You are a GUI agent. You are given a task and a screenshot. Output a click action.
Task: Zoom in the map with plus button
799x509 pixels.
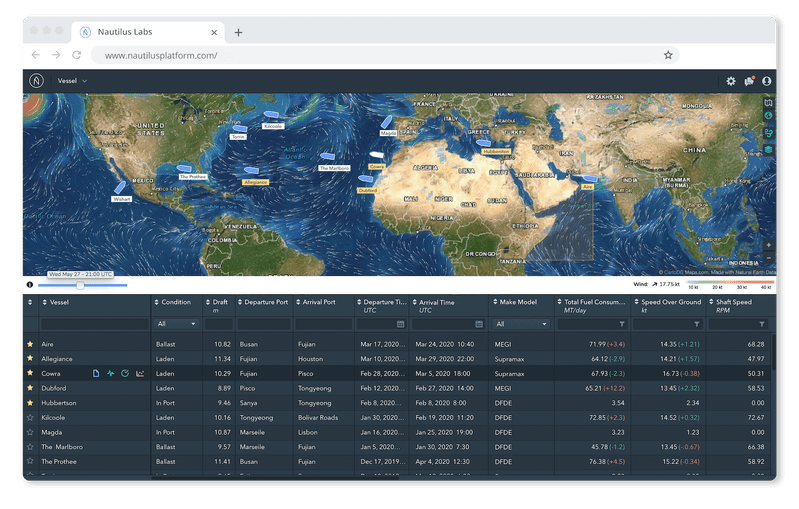[x=768, y=244]
